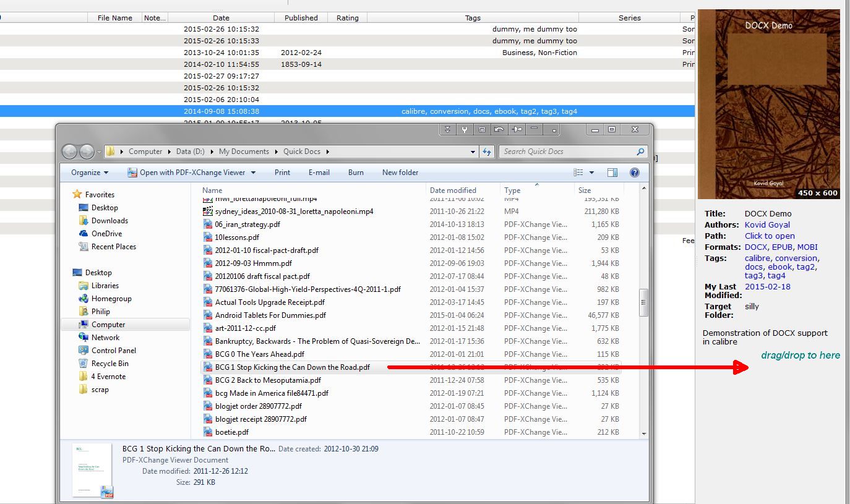Open the Recent Places icon
The width and height of the screenshot is (850, 504).
[x=84, y=247]
